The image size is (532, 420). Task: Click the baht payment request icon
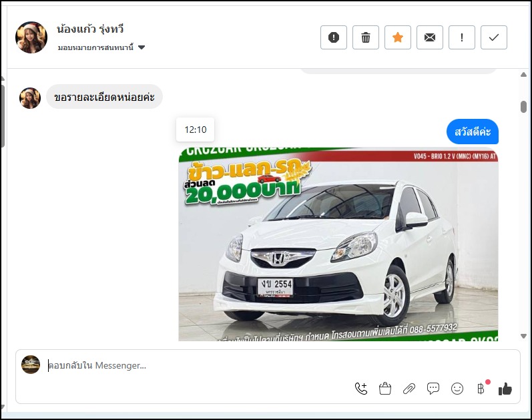[x=481, y=389]
